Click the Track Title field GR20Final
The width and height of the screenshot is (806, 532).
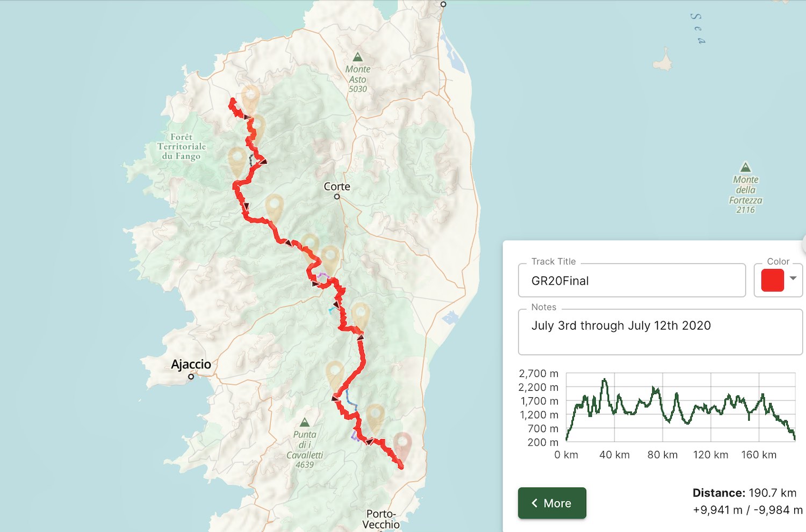[632, 280]
